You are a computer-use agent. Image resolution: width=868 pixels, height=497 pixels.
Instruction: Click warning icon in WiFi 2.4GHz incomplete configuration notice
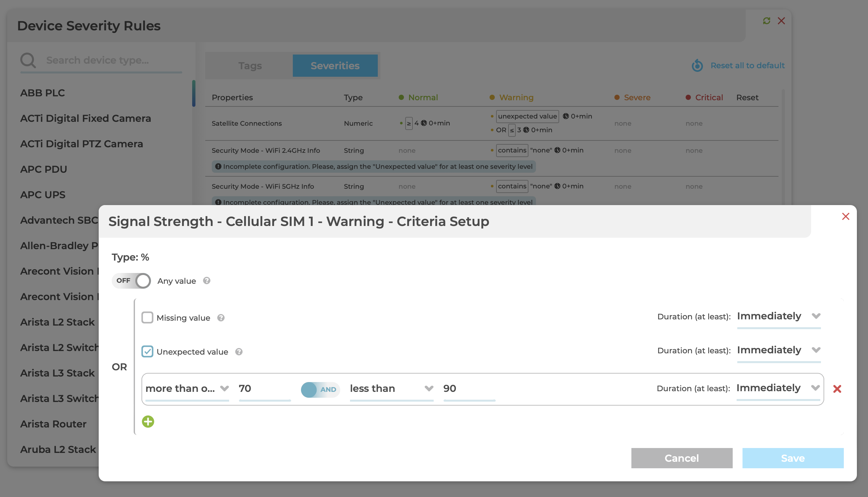click(218, 167)
